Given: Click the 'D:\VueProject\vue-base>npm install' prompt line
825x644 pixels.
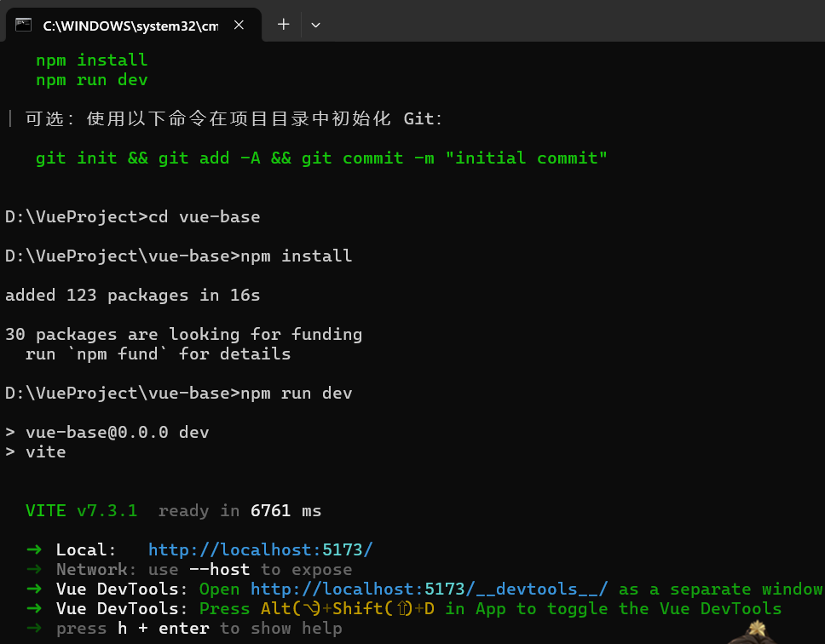Looking at the screenshot, I should coord(178,256).
